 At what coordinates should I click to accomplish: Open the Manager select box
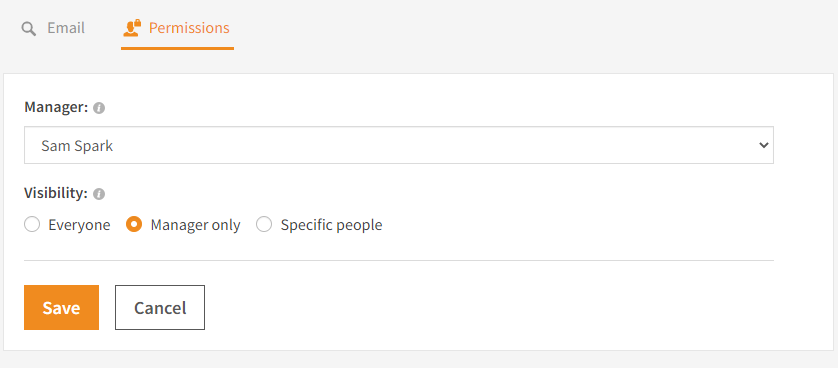399,145
